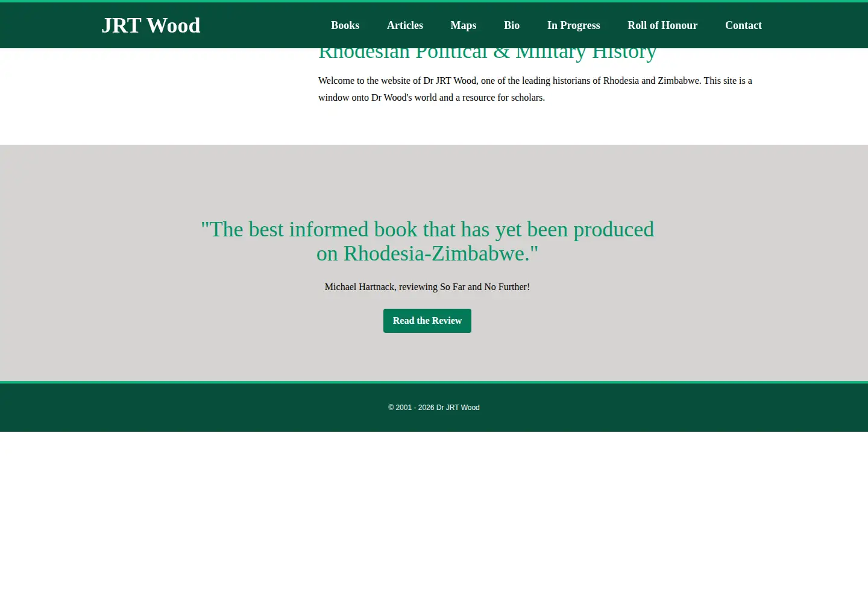Click the Michael Hartnack attribution line
Screen dimensions: 868x603
click(x=427, y=287)
